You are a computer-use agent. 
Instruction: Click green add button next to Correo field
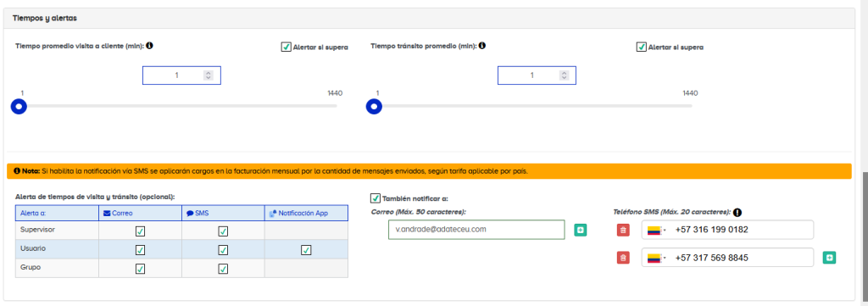[580, 230]
